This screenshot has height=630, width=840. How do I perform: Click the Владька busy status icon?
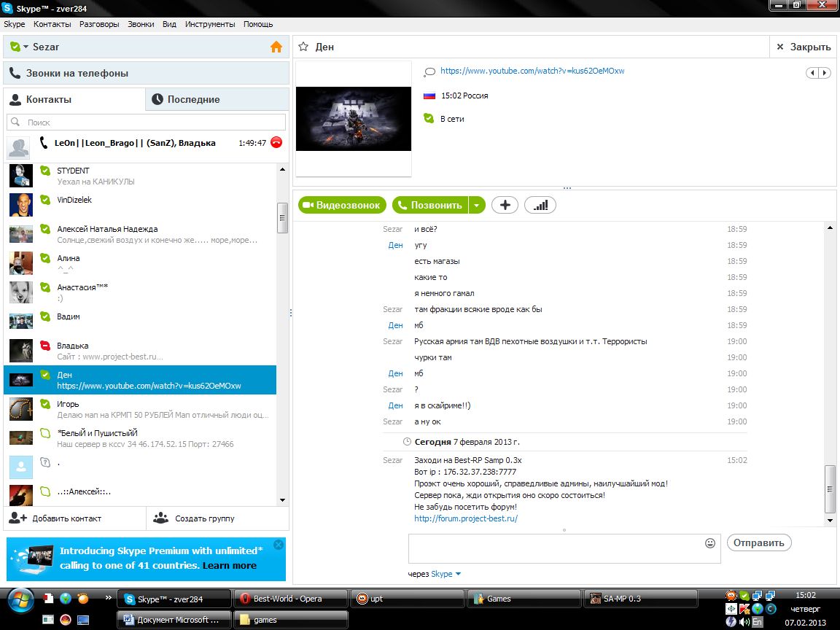pyautogui.click(x=45, y=346)
